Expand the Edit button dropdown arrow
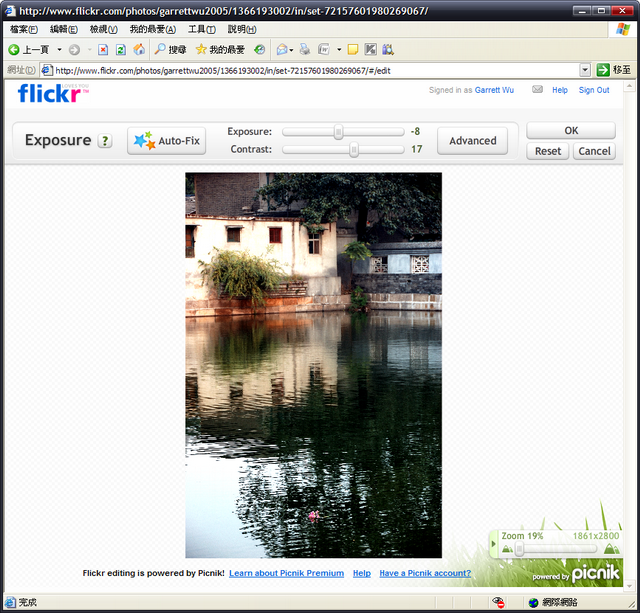 tap(339, 50)
